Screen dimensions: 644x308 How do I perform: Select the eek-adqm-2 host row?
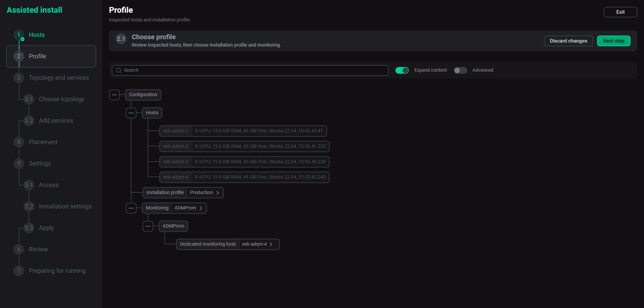click(244, 146)
